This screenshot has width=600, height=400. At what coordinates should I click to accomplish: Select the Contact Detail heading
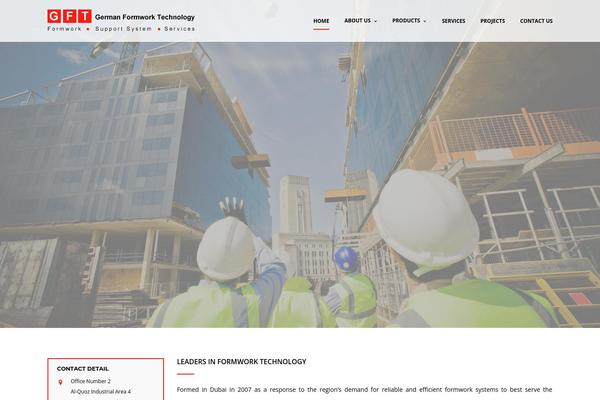click(x=83, y=369)
